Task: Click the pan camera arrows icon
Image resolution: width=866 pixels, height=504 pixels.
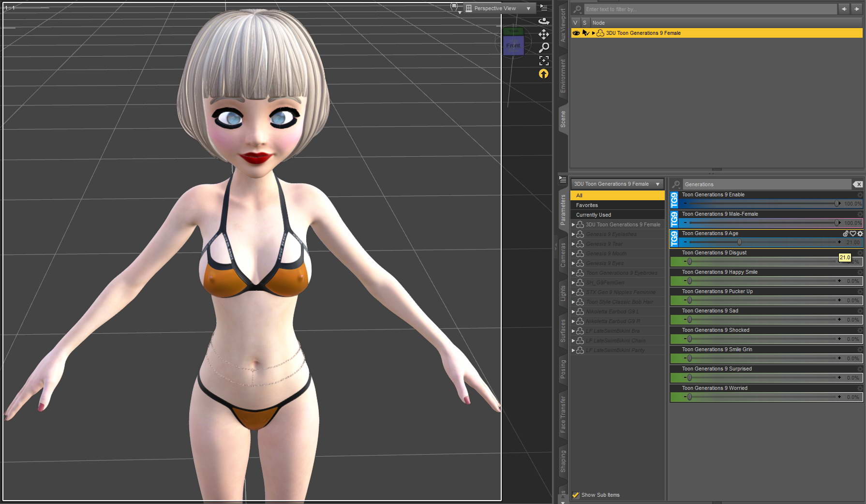Action: (544, 34)
